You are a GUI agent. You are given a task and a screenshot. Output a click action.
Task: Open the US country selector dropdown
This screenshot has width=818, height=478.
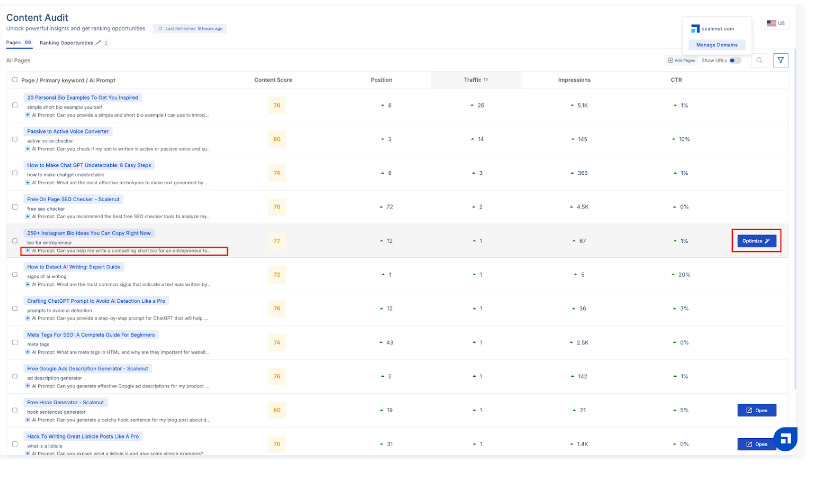tap(775, 23)
